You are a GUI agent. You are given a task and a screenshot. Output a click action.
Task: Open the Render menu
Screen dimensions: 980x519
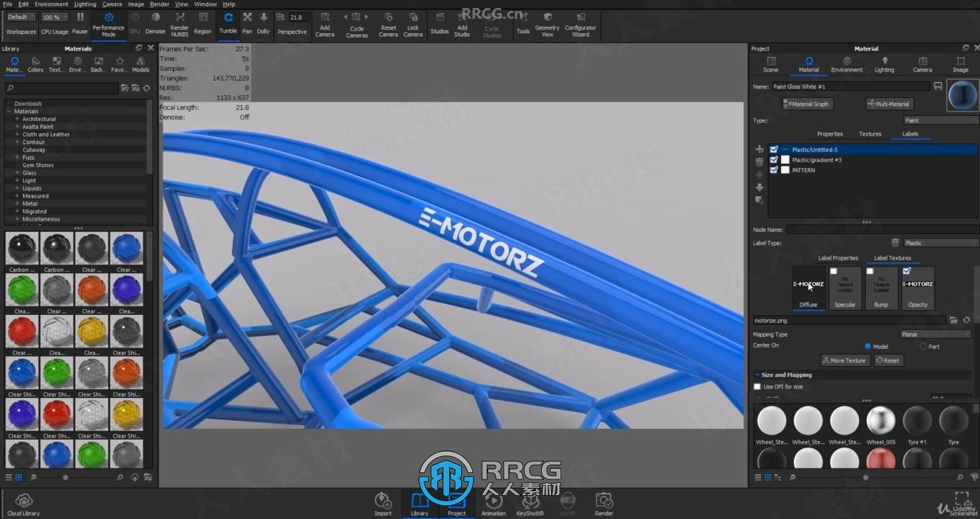click(159, 4)
